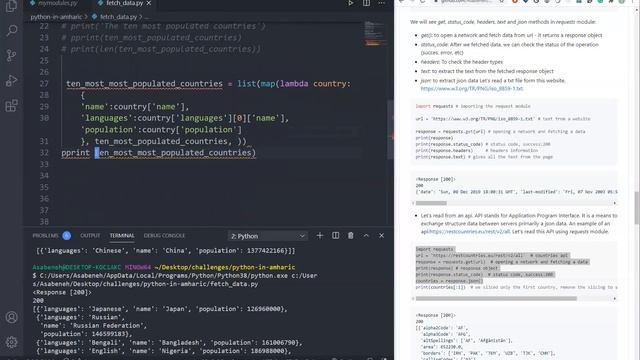This screenshot has width=640, height=360.
Task: Close the terminal panel
Action: point(381,236)
